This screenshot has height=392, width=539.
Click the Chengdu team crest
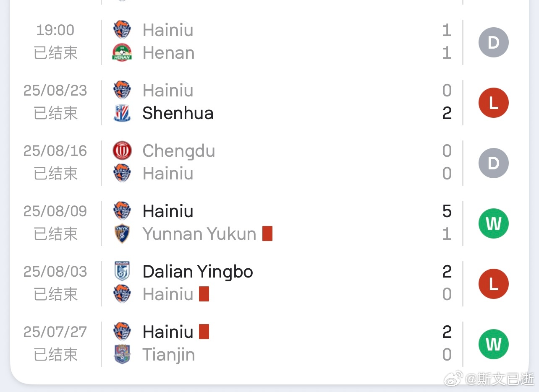pyautogui.click(x=122, y=151)
